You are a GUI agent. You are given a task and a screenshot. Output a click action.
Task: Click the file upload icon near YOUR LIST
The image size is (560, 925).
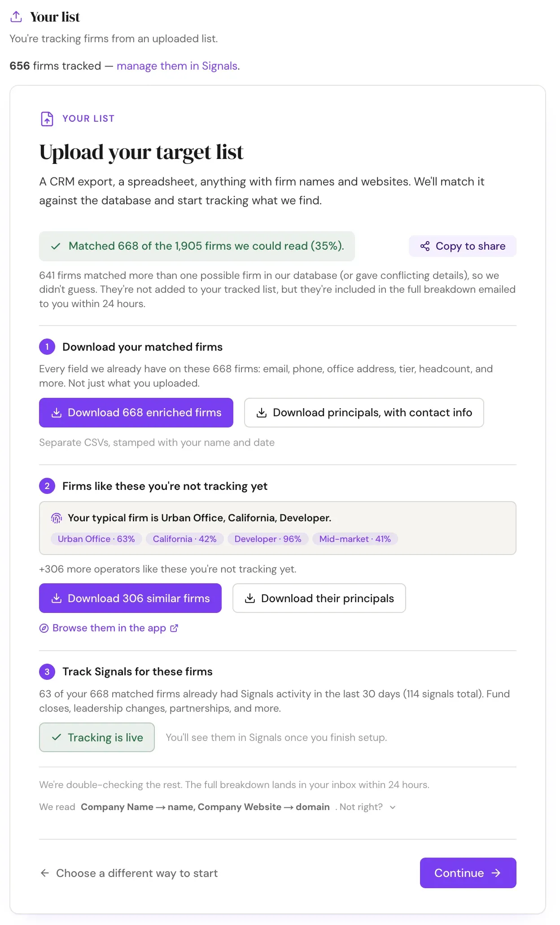click(47, 119)
